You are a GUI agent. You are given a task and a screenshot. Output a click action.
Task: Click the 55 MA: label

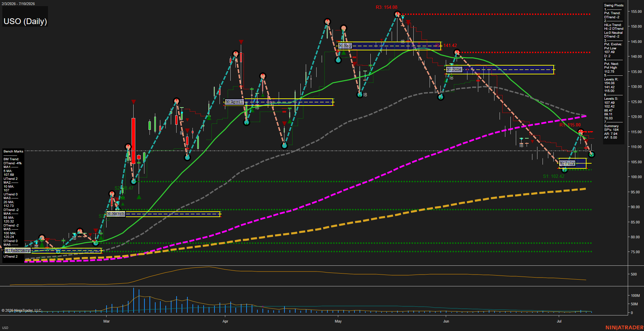pos(9,218)
